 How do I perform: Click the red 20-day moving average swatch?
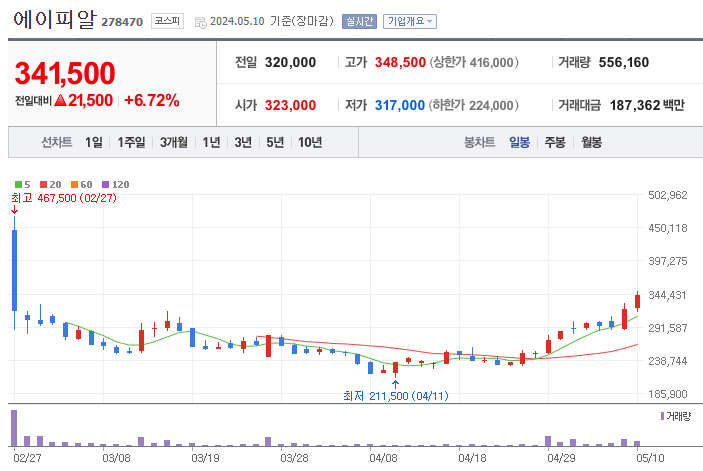(x=43, y=184)
